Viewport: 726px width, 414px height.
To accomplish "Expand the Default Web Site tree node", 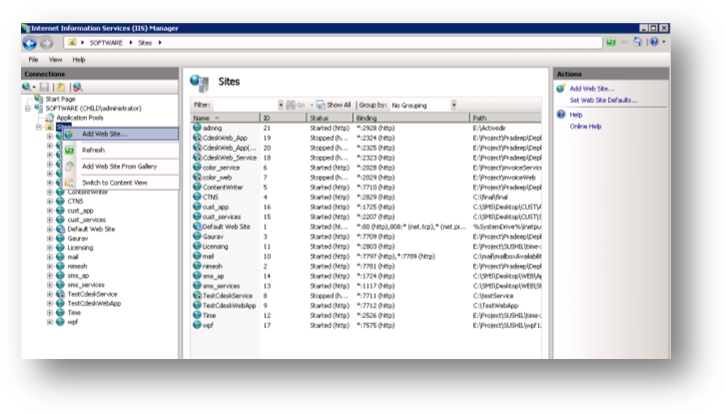I will pyautogui.click(x=50, y=229).
